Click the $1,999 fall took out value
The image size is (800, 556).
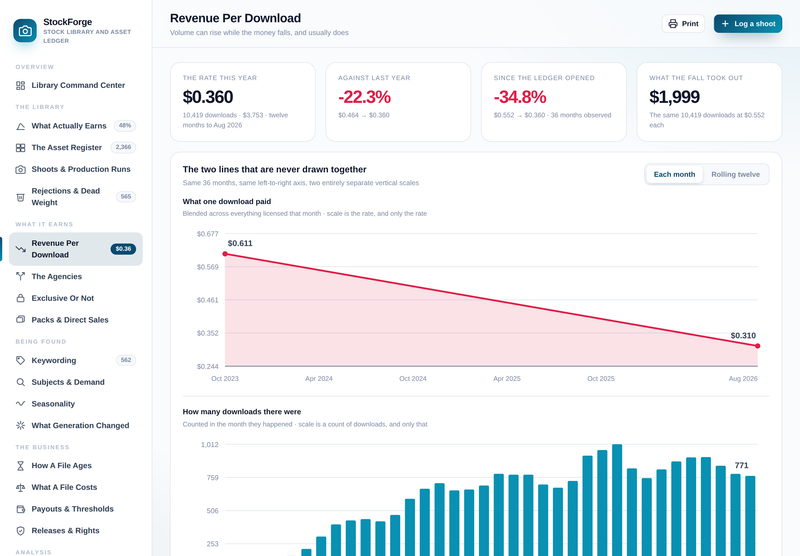coord(674,97)
